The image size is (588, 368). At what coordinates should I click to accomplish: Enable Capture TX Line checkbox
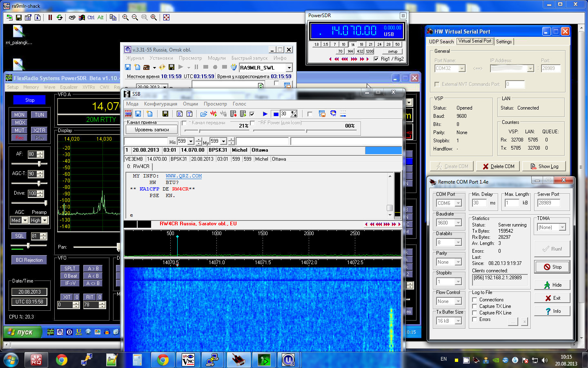pyautogui.click(x=474, y=306)
